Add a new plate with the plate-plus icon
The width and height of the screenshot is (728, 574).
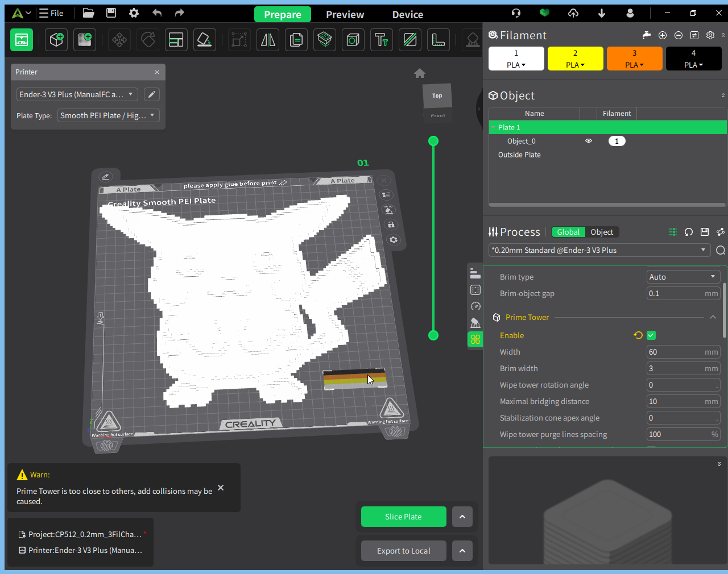tap(85, 40)
